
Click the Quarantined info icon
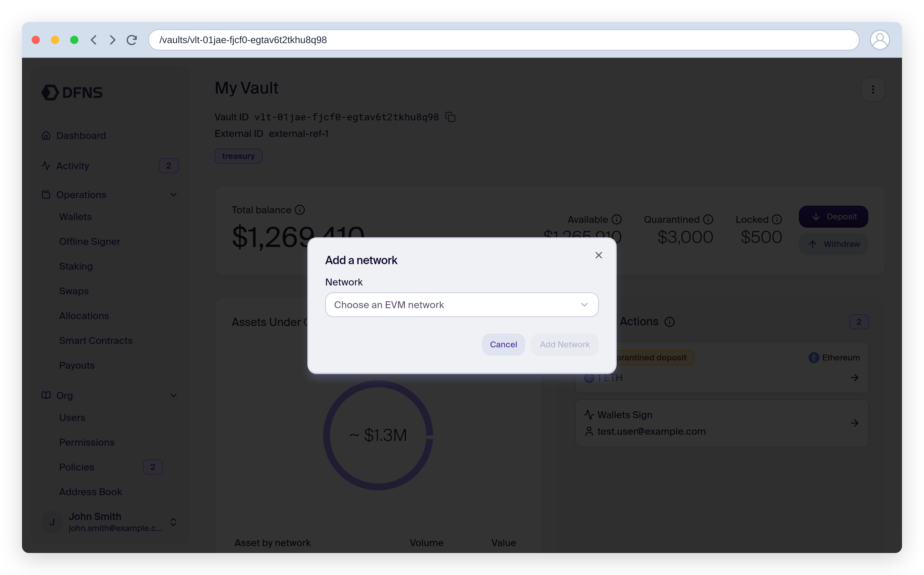tap(708, 219)
